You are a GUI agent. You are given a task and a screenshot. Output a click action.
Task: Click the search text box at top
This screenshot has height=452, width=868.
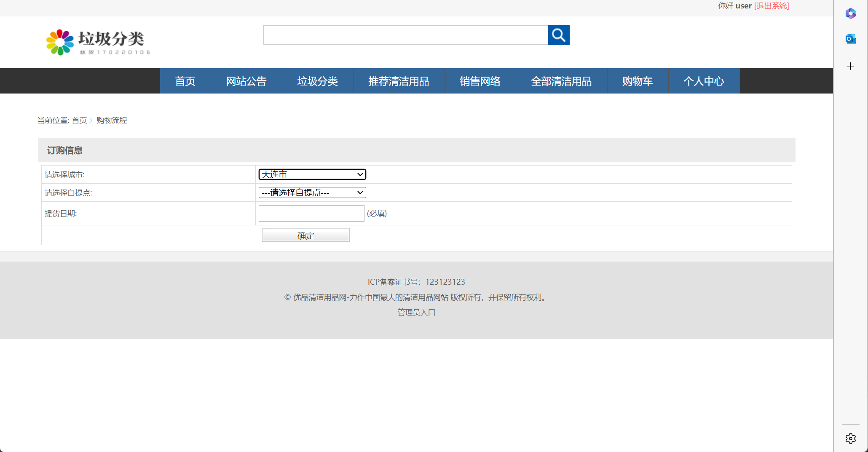(405, 35)
